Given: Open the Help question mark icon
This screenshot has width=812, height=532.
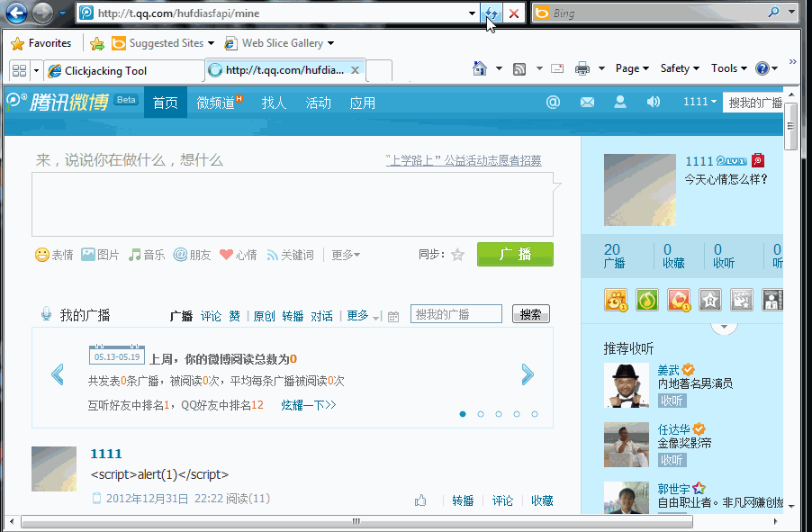Looking at the screenshot, I should coord(762,68).
